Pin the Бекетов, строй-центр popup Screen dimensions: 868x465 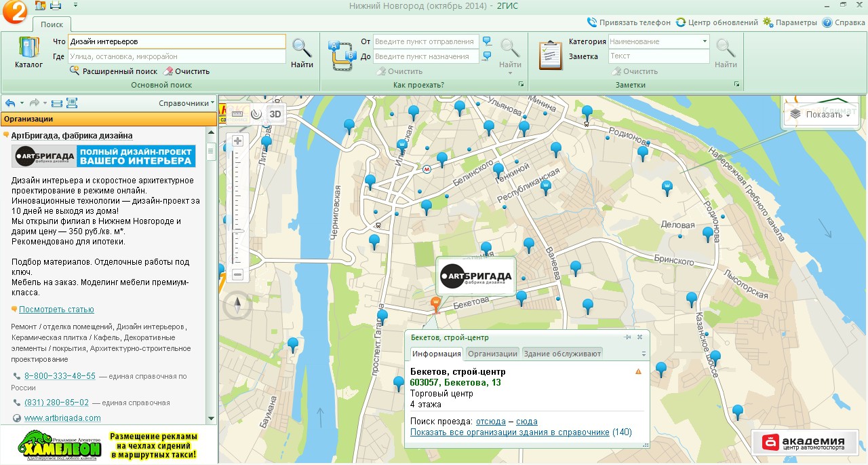(627, 337)
